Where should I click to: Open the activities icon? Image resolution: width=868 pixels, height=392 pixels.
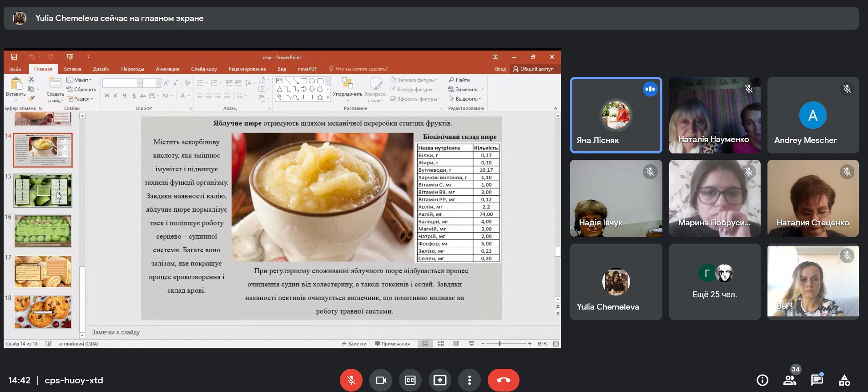tap(844, 380)
